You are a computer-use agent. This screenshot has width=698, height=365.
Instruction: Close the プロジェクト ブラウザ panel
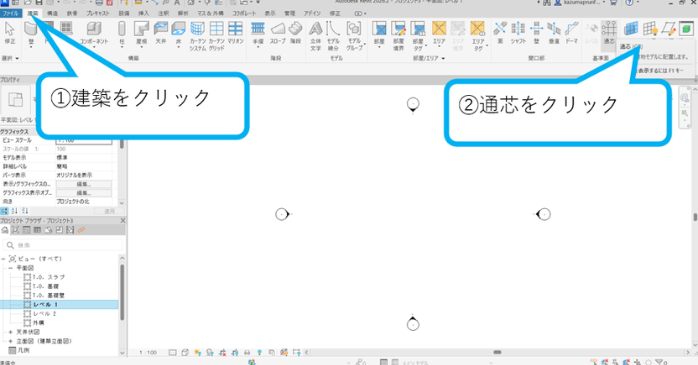(123, 220)
